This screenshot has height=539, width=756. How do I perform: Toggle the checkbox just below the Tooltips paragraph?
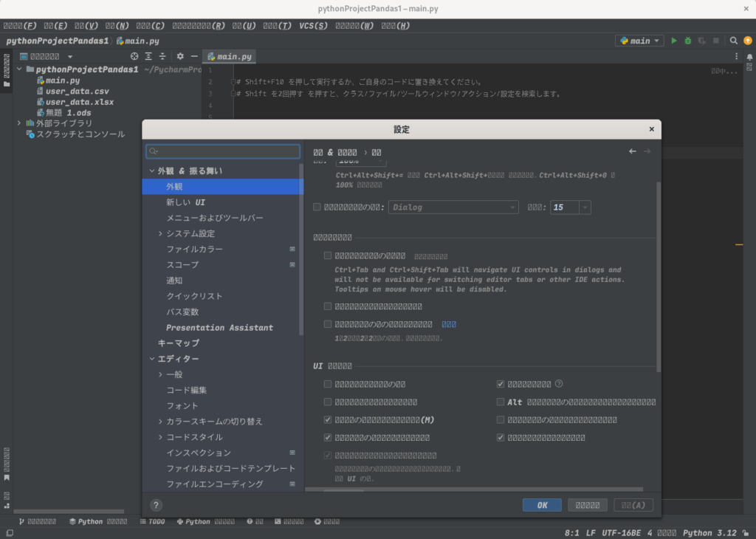pos(328,306)
